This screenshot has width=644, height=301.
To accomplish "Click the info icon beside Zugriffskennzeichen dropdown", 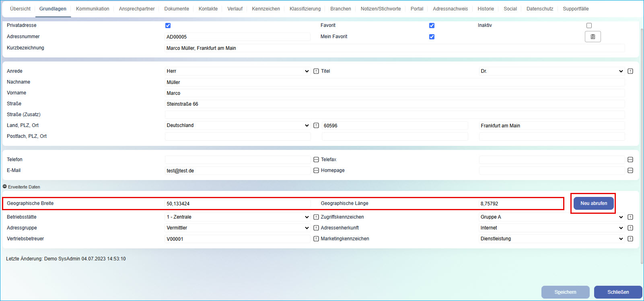I will 630,217.
